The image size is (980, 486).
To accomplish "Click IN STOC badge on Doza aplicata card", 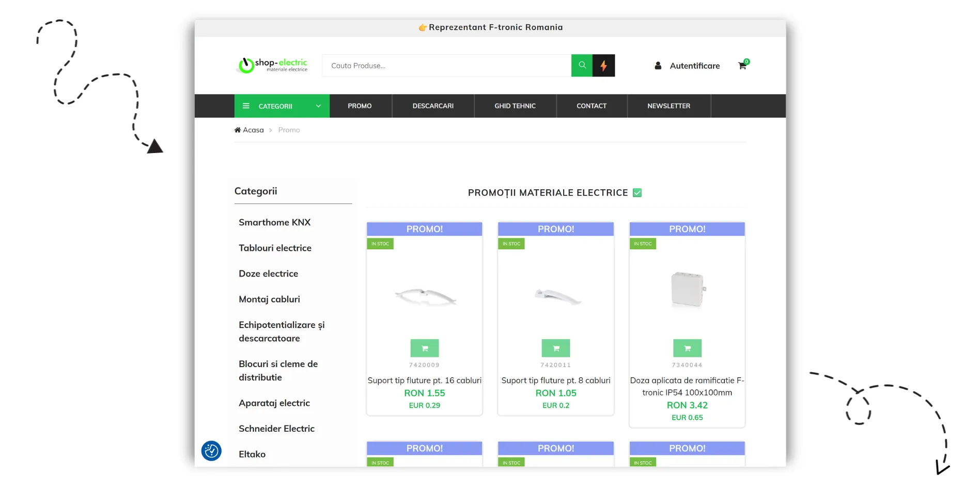I will tap(643, 244).
